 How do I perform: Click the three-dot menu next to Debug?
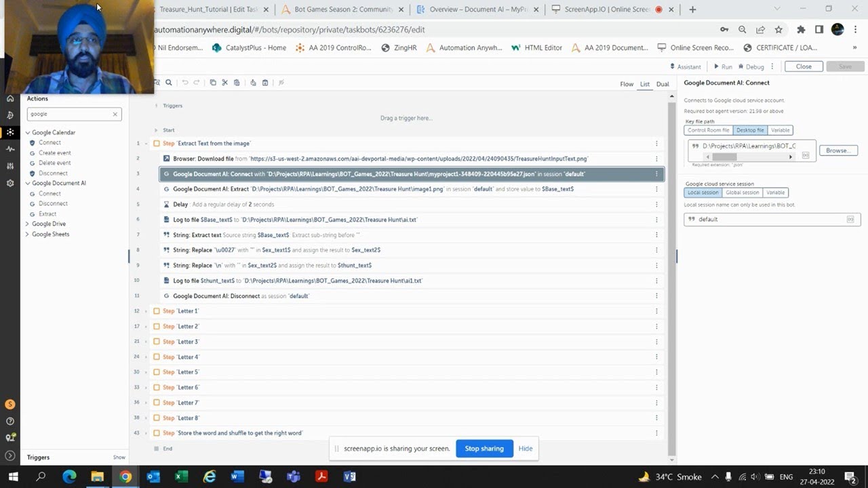772,66
